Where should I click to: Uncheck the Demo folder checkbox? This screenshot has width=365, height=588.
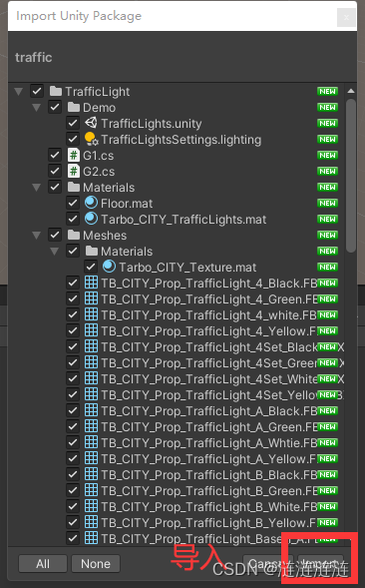[55, 107]
